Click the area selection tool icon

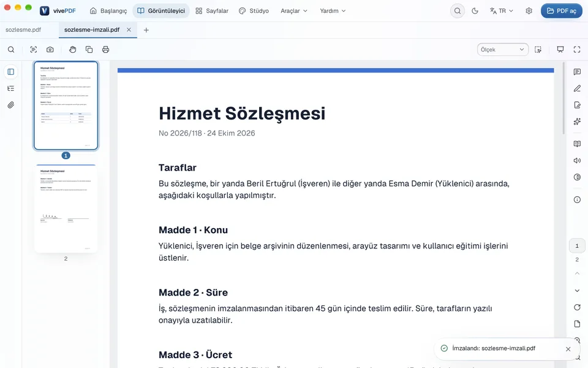point(538,50)
